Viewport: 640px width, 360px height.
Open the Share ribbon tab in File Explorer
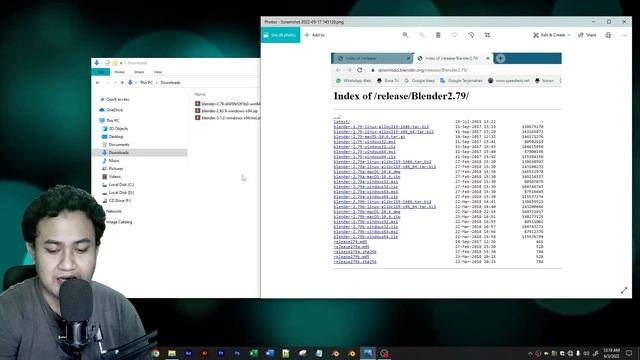(139, 72)
